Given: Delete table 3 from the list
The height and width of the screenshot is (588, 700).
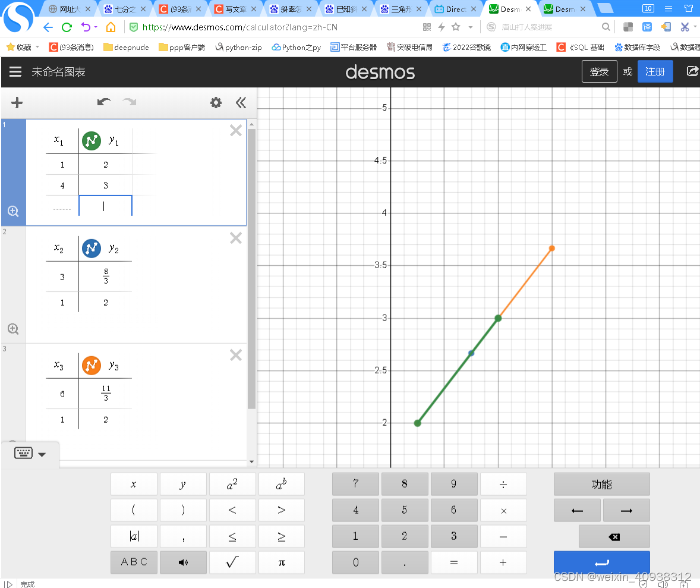Looking at the screenshot, I should pyautogui.click(x=236, y=355).
